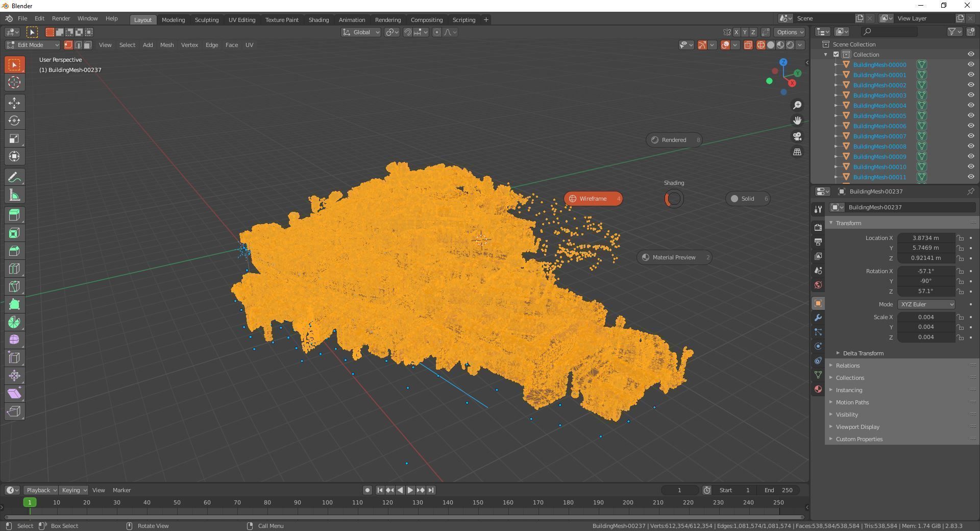980x531 pixels.
Task: Select the Cursor tool in the left toolbar
Action: pyautogui.click(x=14, y=82)
